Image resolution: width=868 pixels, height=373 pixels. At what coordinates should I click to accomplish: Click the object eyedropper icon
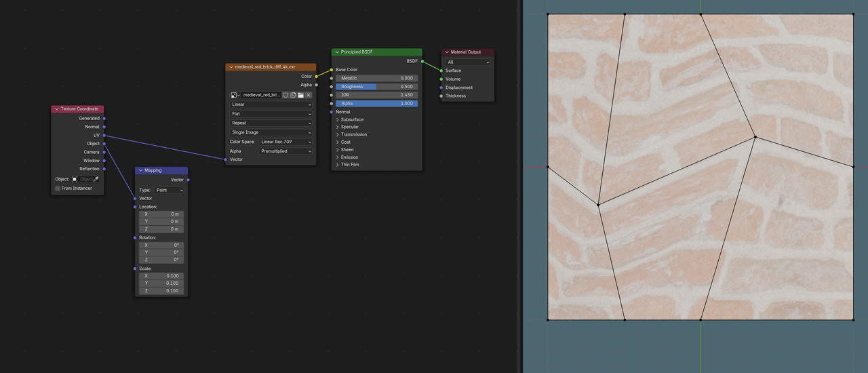pos(96,179)
